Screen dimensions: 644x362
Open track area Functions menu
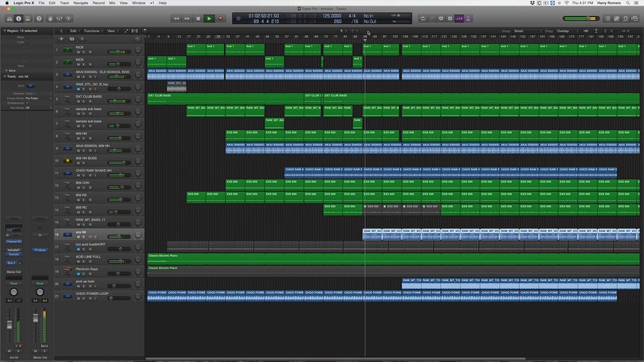pyautogui.click(x=93, y=31)
